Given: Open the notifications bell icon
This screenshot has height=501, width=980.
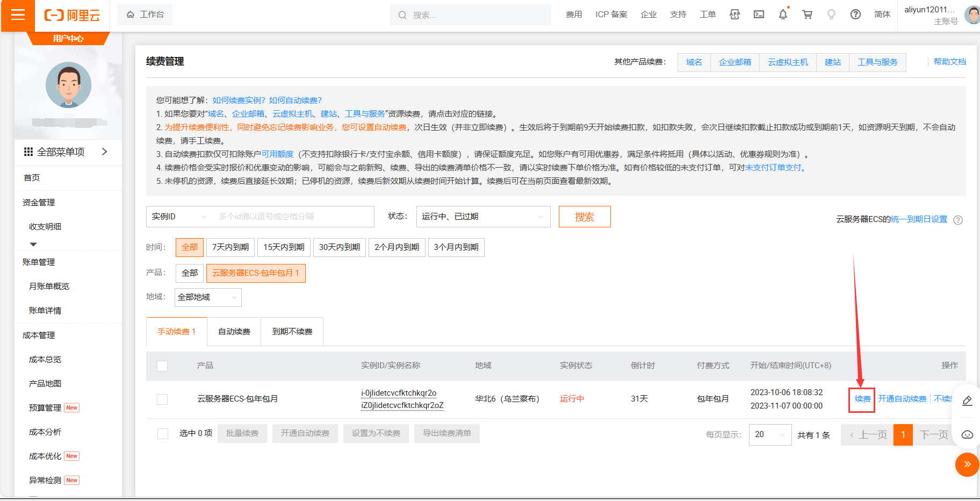Looking at the screenshot, I should [x=783, y=15].
